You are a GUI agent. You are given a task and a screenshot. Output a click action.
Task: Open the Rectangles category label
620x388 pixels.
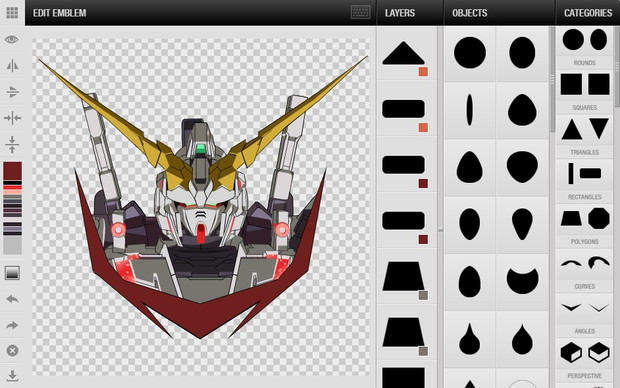coord(584,197)
